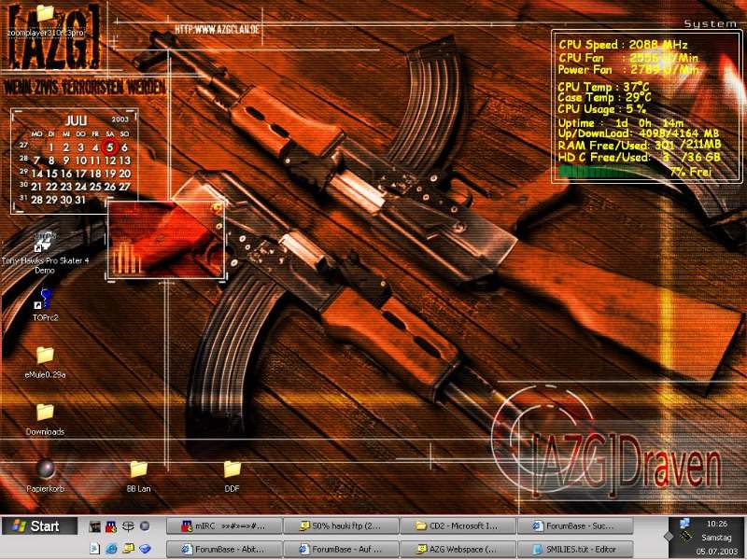
Task: Click the HD C Free/Used line
Action: (640, 157)
